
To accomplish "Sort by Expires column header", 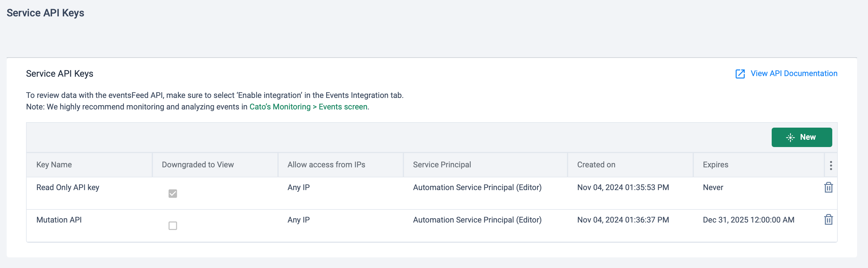I will click(x=715, y=165).
